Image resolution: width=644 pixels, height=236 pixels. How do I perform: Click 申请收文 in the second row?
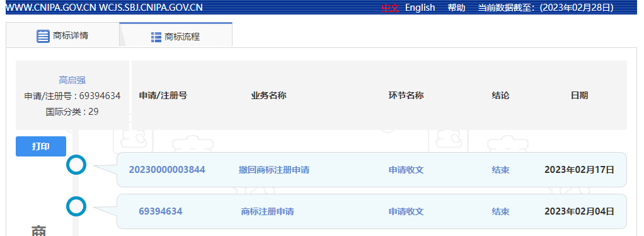pyautogui.click(x=406, y=211)
